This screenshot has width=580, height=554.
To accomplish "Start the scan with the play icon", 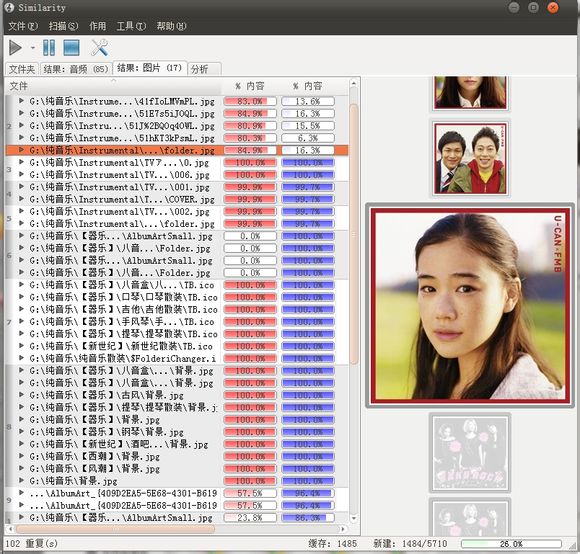I will pyautogui.click(x=16, y=48).
